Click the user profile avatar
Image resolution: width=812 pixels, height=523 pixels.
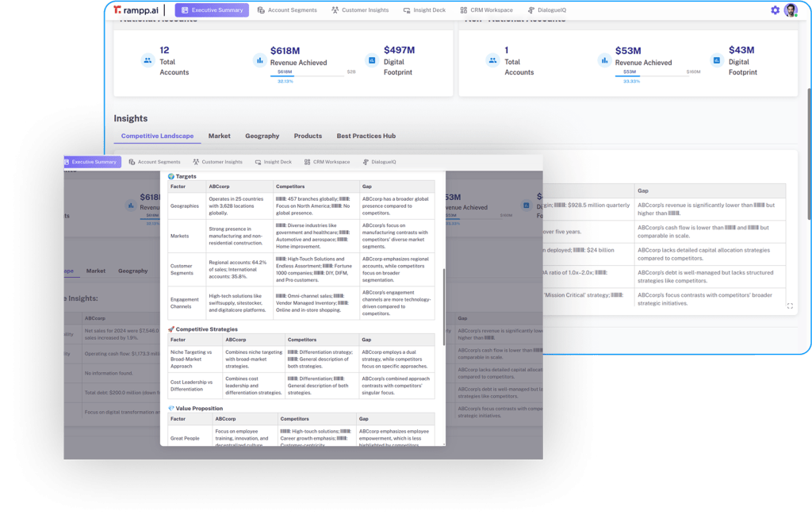tap(791, 10)
